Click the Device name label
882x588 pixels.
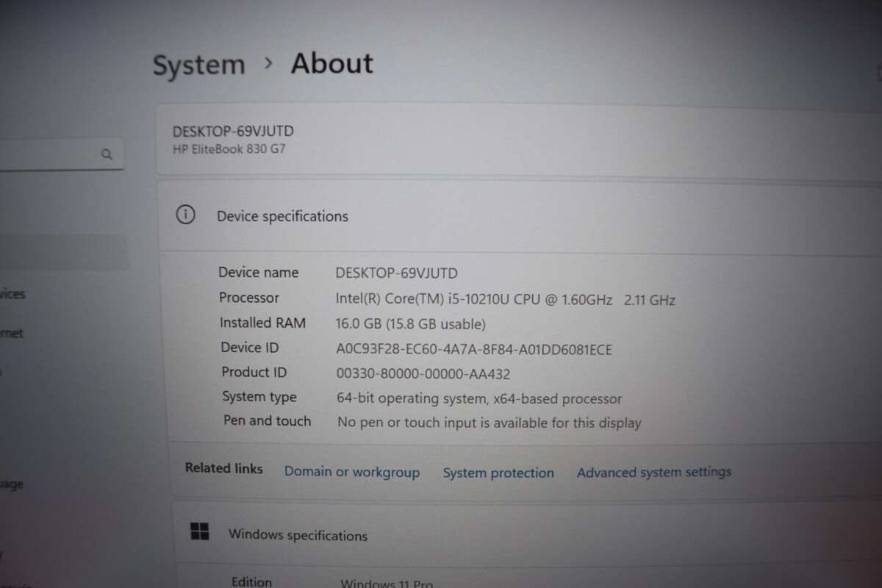tap(259, 273)
